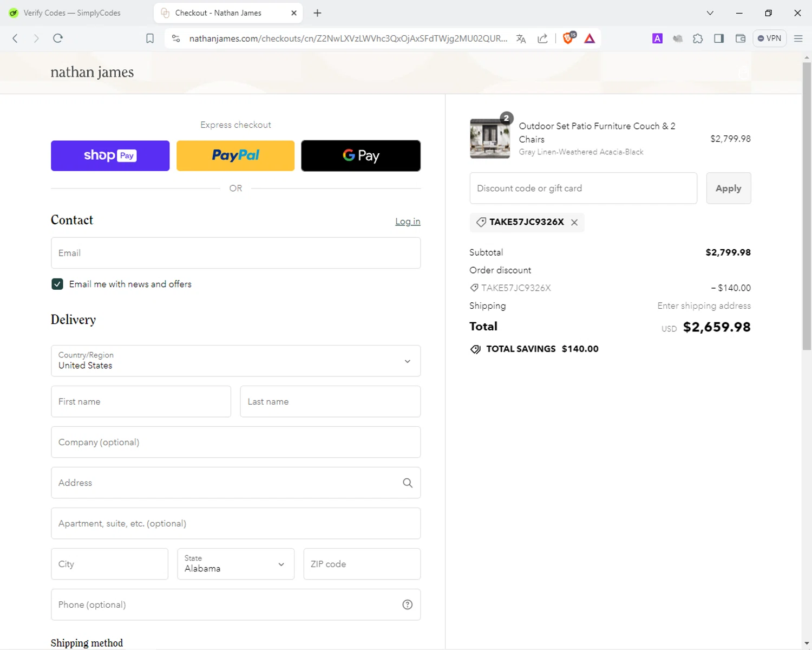The image size is (812, 650).
Task: Click the scrollbar down arrow
Action: (x=807, y=643)
